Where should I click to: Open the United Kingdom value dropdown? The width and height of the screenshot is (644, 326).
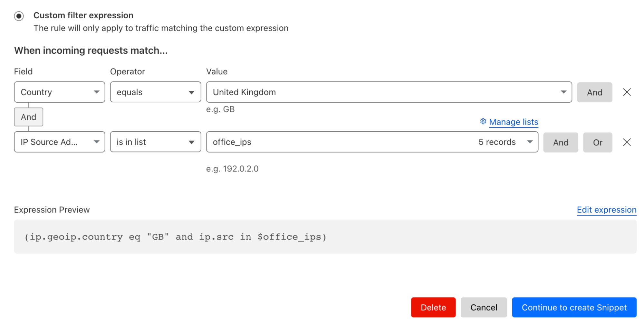coord(389,92)
